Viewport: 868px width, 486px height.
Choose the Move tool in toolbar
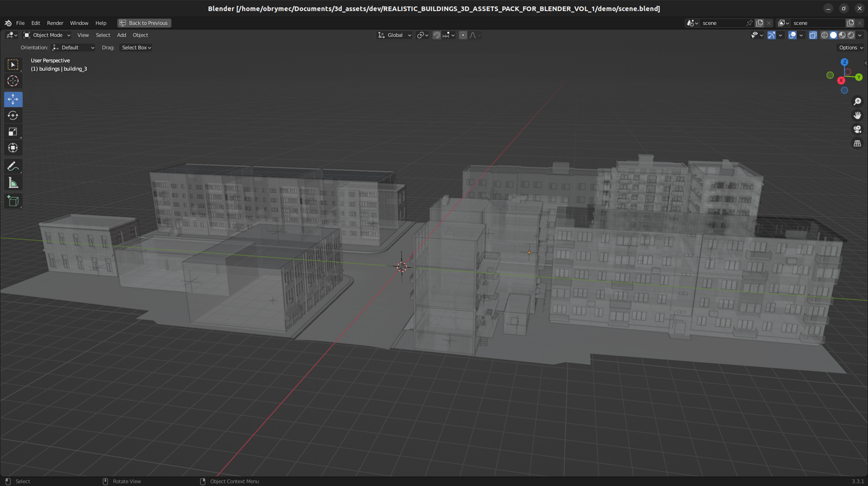(13, 99)
